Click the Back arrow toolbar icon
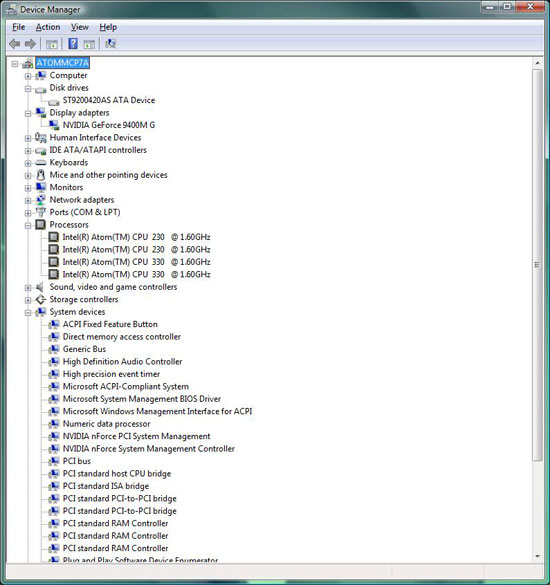Screen dimensions: 550x585 point(15,44)
